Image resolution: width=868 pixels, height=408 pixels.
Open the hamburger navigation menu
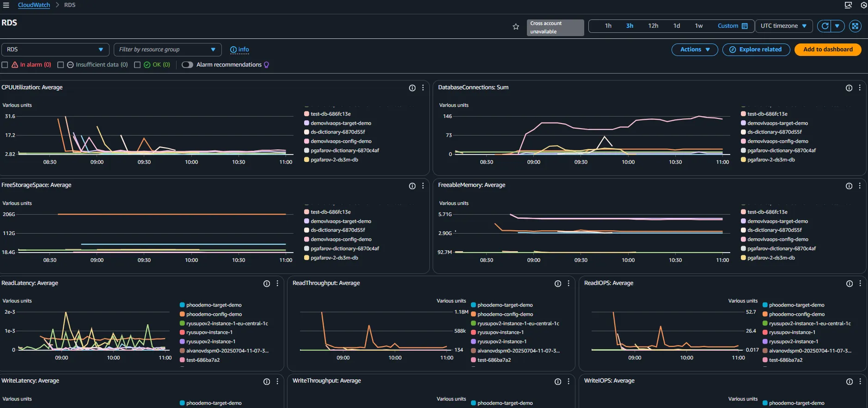[x=6, y=5]
